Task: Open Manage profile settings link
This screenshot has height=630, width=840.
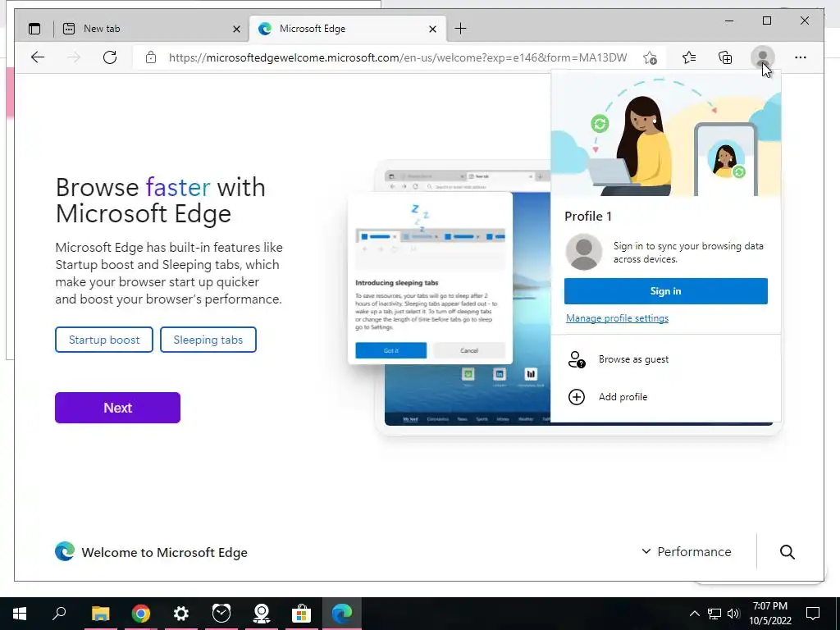Action: point(617,318)
